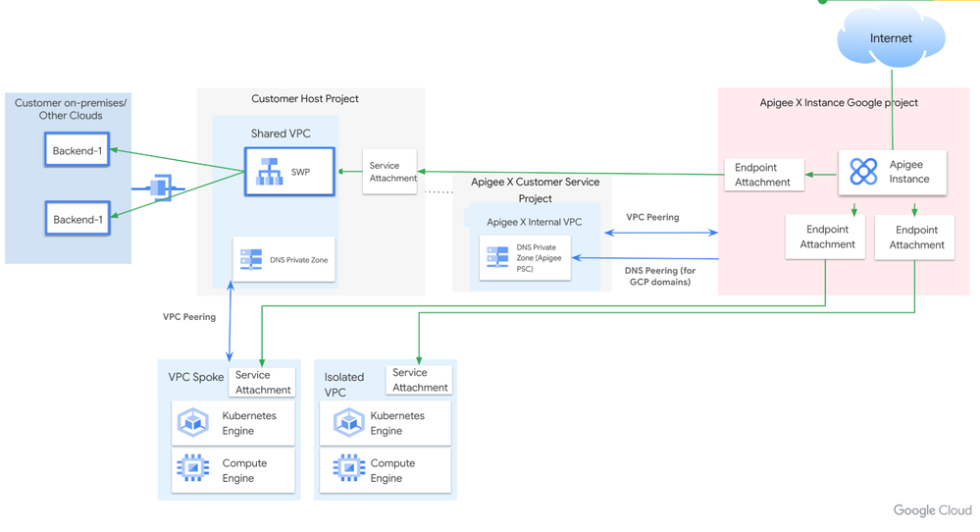Image resolution: width=980 pixels, height=532 pixels.
Task: Click the upper Backend-1 box
Action: click(77, 150)
